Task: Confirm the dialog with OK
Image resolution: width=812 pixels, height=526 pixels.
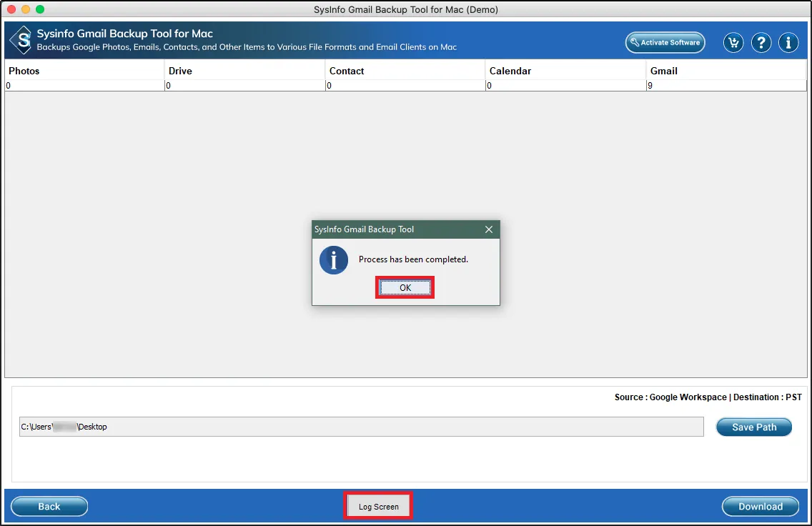Action: click(405, 288)
